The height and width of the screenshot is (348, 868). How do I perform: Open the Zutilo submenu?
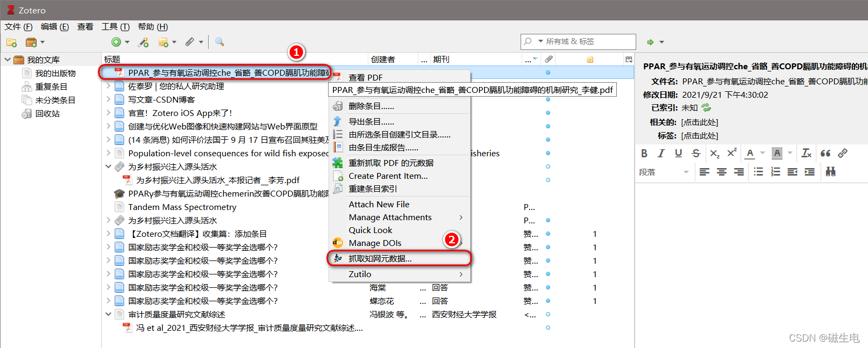pyautogui.click(x=400, y=274)
